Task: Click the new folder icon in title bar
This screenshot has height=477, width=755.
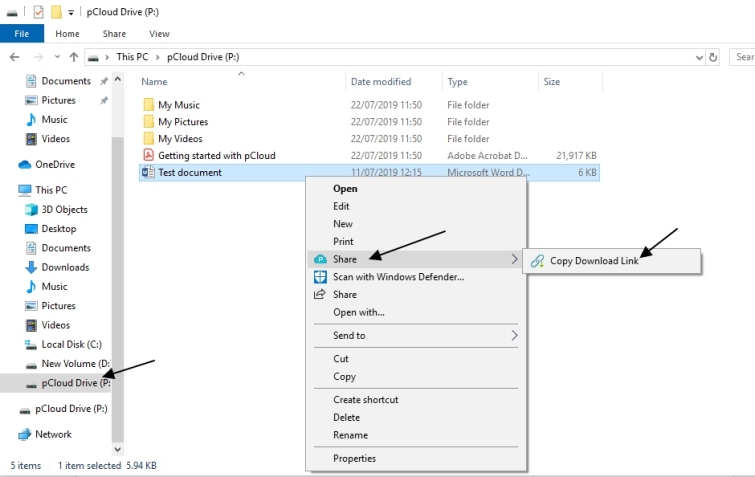Action: [56, 12]
